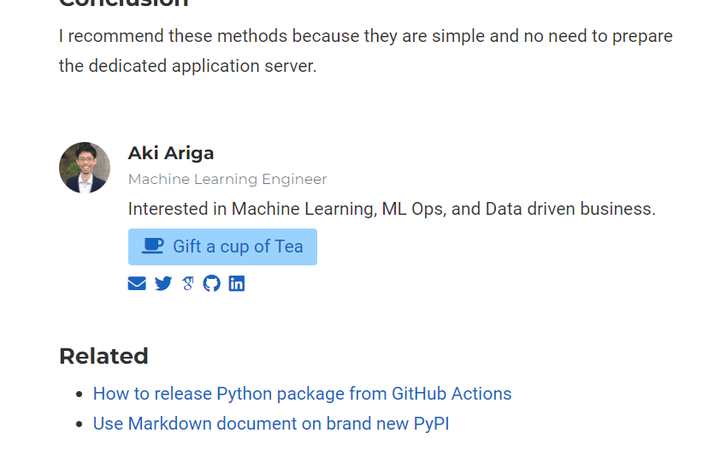This screenshot has width=720, height=469.
Task: Open the LinkedIn profile icon
Action: coord(236,284)
